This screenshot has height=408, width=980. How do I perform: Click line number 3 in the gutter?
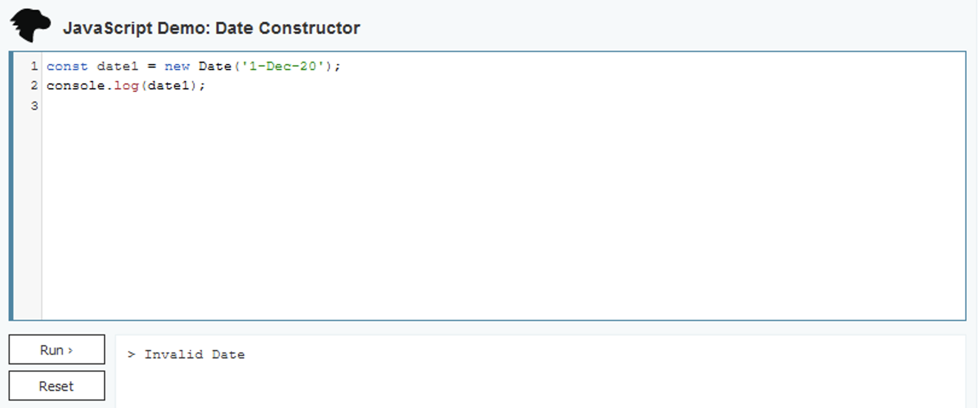33,106
